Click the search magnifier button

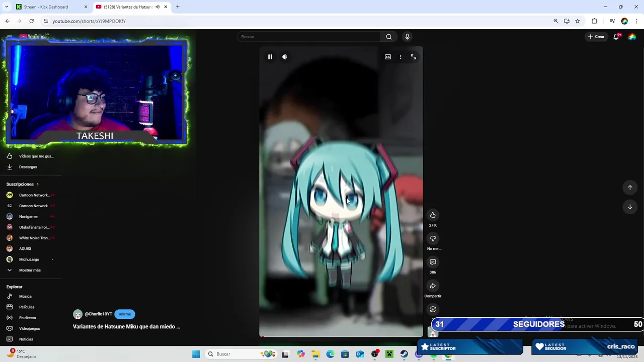[x=389, y=37]
